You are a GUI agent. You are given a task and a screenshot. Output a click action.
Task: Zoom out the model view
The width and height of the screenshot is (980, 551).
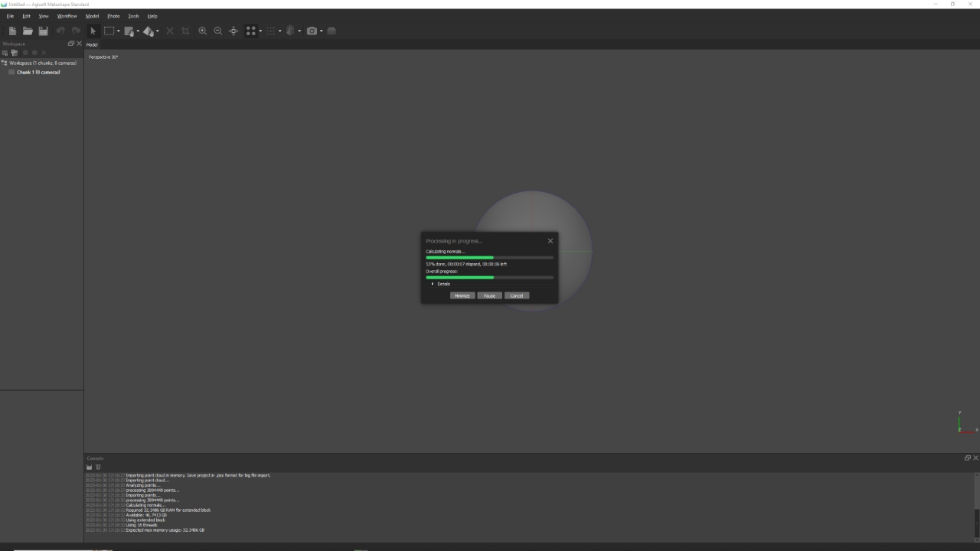(x=218, y=31)
